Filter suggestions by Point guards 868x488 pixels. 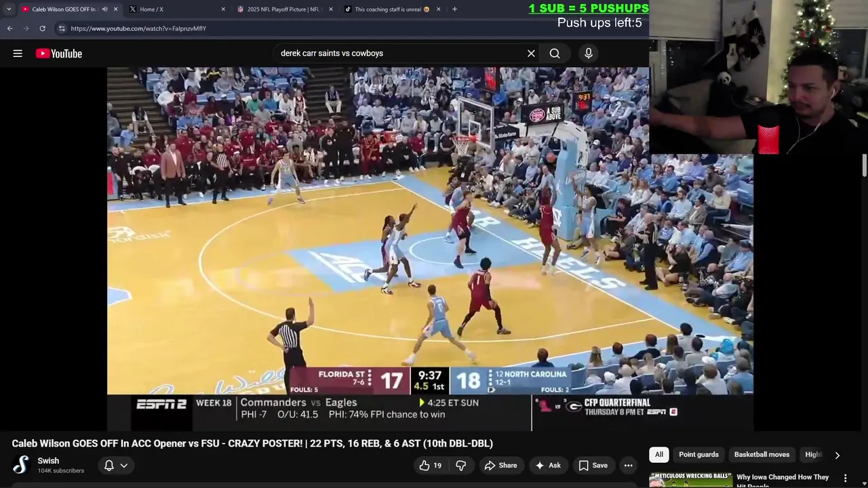(x=698, y=455)
